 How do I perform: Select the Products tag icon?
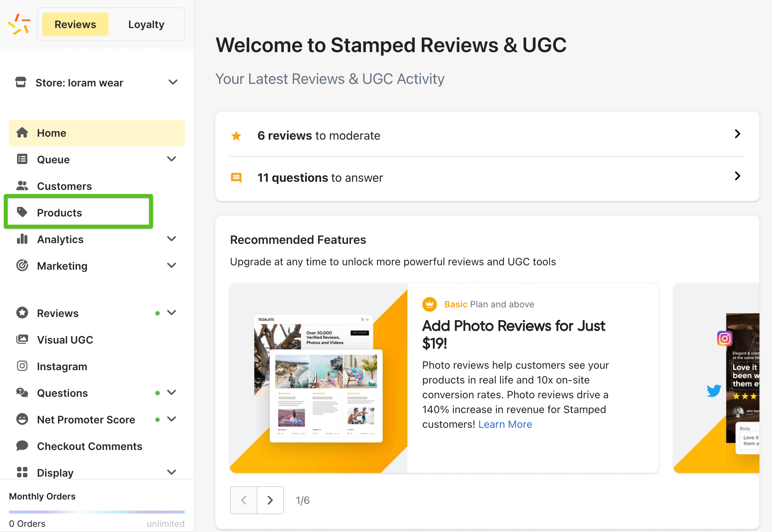22,212
